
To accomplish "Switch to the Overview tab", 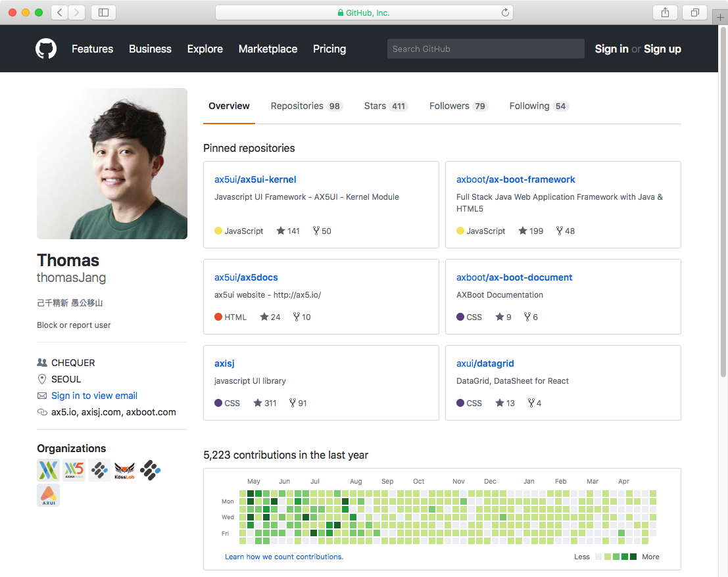I will [229, 106].
